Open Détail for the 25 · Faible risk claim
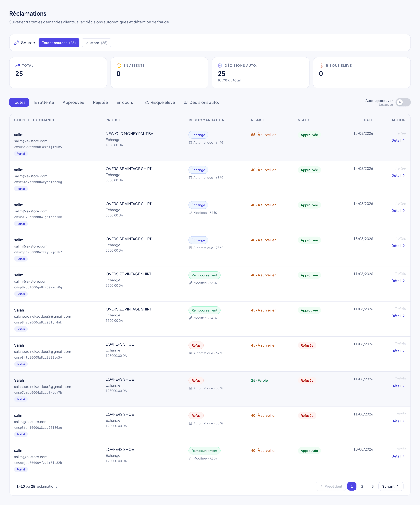 pyautogui.click(x=398, y=386)
